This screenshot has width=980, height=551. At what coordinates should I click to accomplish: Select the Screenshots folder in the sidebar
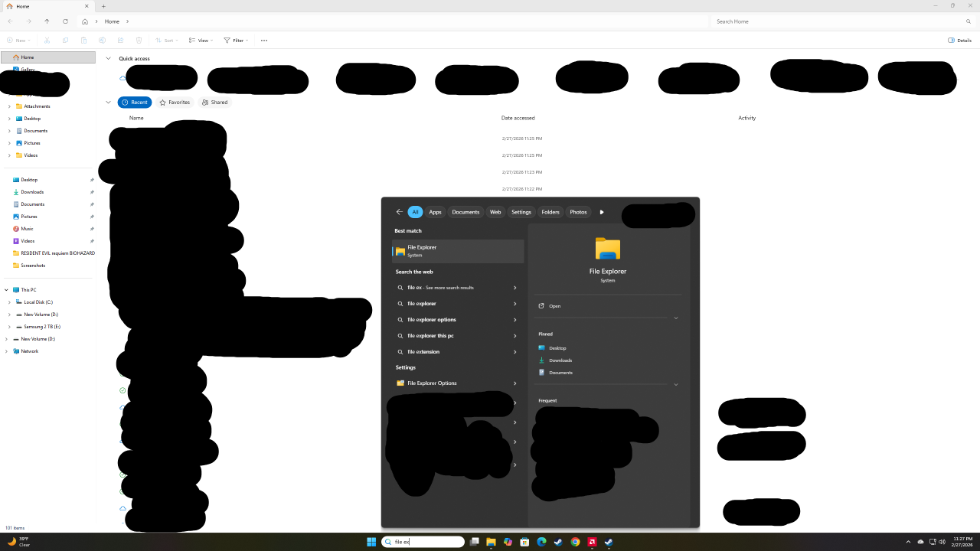[x=33, y=266]
